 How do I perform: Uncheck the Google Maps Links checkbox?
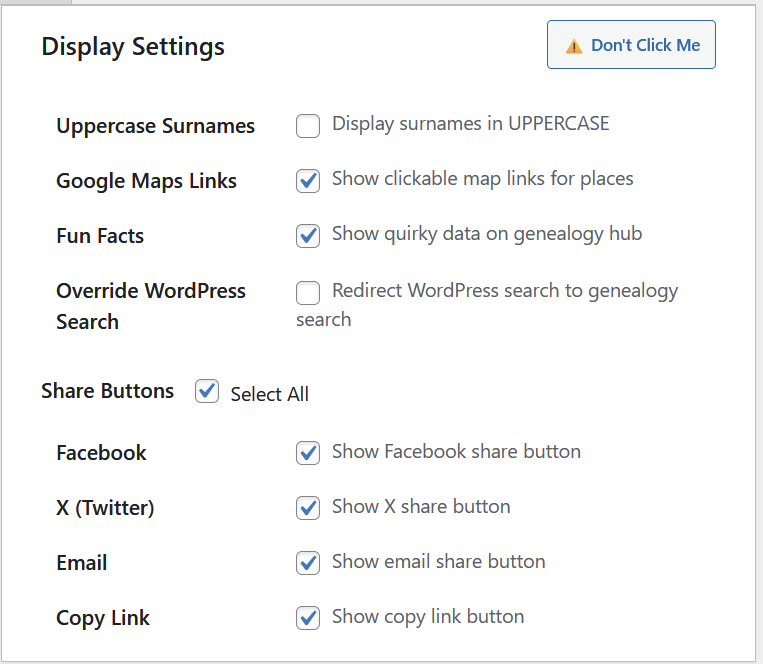click(308, 181)
